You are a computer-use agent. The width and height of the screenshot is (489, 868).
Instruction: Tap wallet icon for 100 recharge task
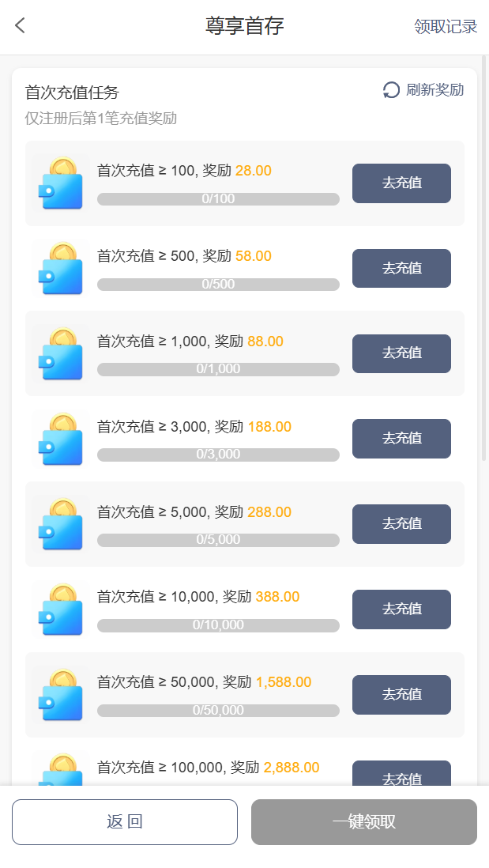coord(61,183)
